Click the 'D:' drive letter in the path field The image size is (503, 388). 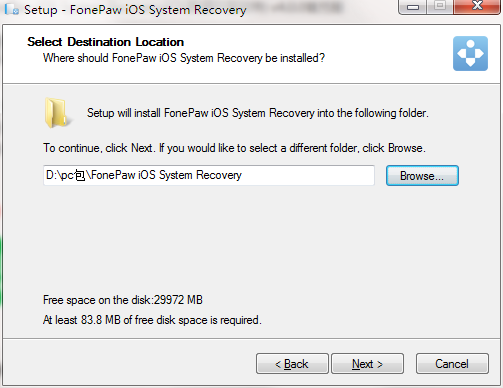pos(51,175)
